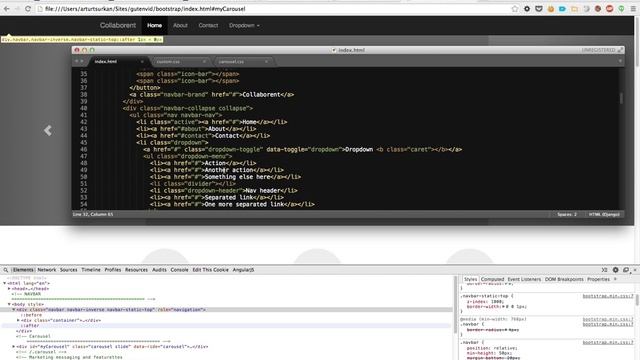Open the Chrome hamburger menu
640x360 pixels.
coord(633,9)
